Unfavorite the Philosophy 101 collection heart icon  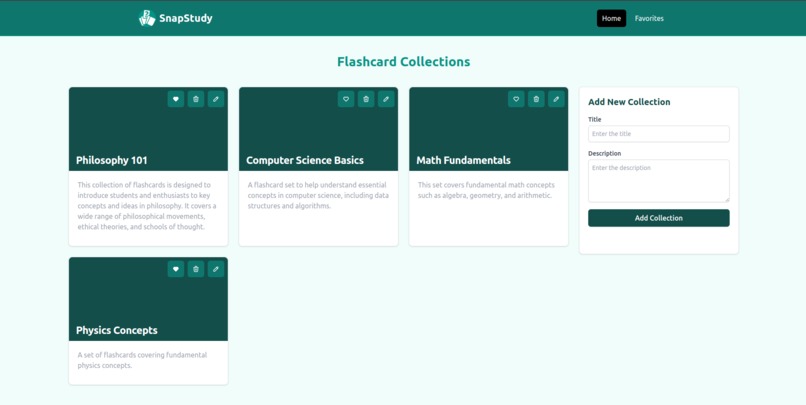tap(176, 99)
